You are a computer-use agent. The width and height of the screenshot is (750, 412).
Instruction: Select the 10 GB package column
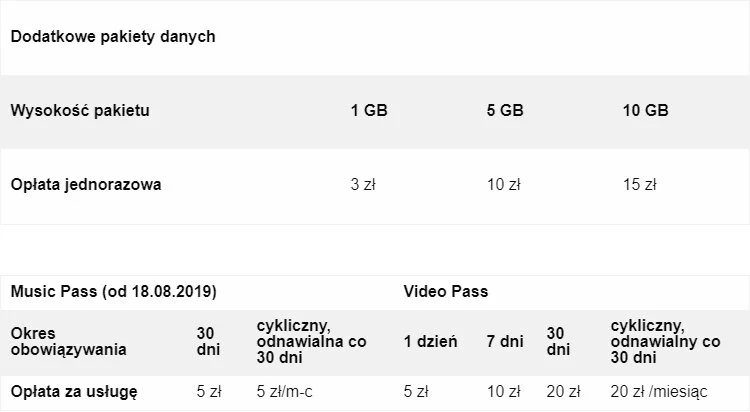645,111
